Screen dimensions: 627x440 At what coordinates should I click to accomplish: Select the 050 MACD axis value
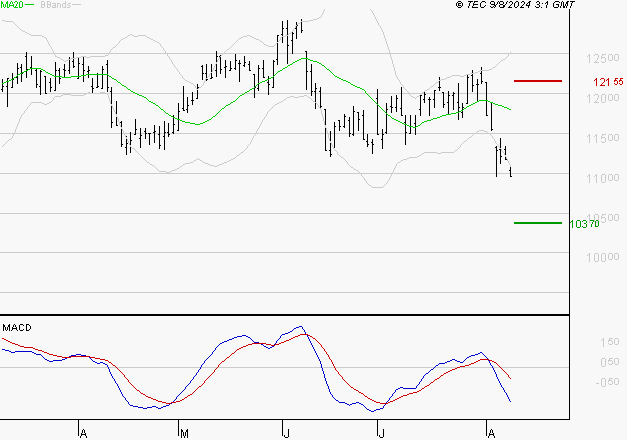pos(610,362)
